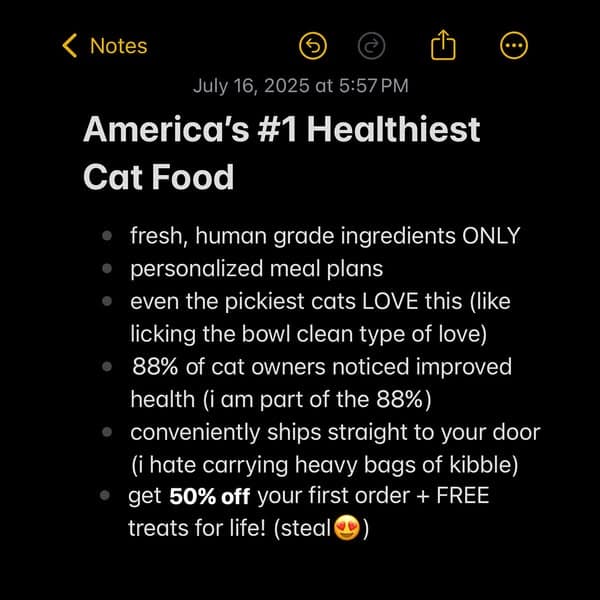Tap the redo arrow icon
This screenshot has width=600, height=600.
[x=370, y=46]
